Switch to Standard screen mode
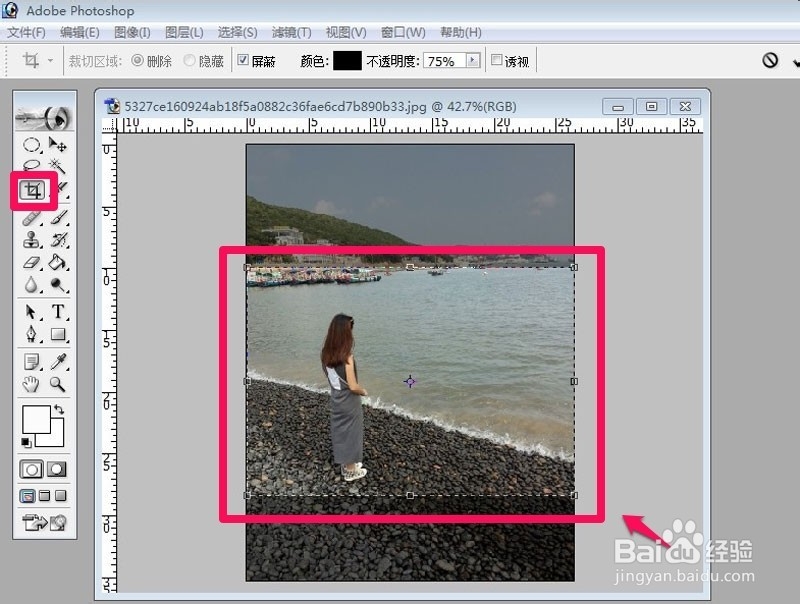 pyautogui.click(x=28, y=496)
